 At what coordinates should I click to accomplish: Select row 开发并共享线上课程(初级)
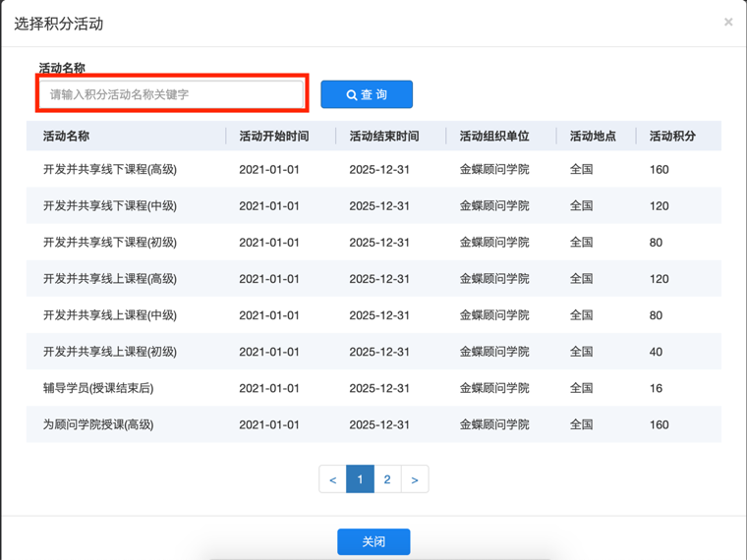pos(373,352)
